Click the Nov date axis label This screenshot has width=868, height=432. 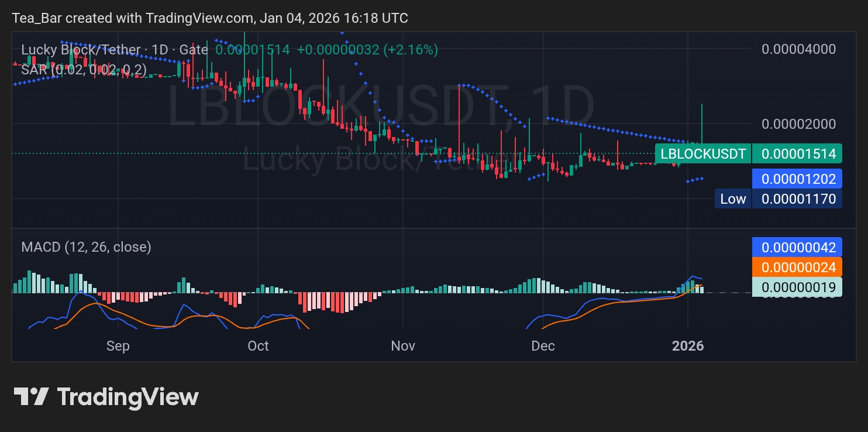(x=403, y=346)
